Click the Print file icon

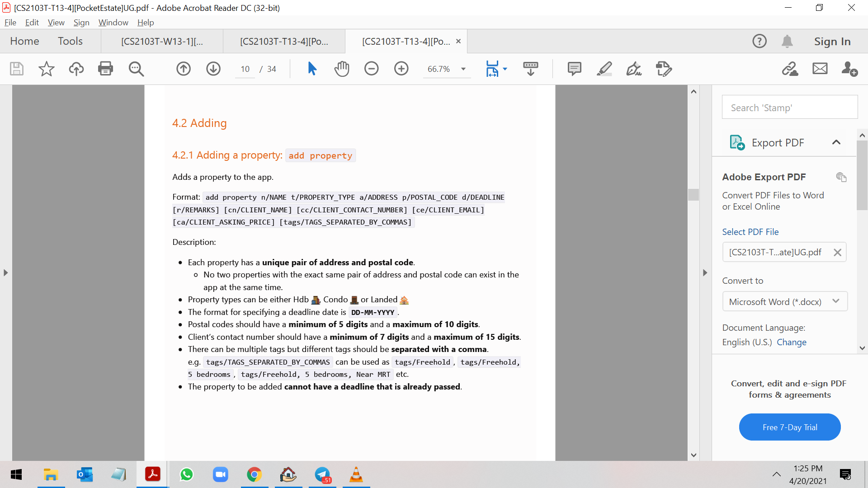click(105, 69)
